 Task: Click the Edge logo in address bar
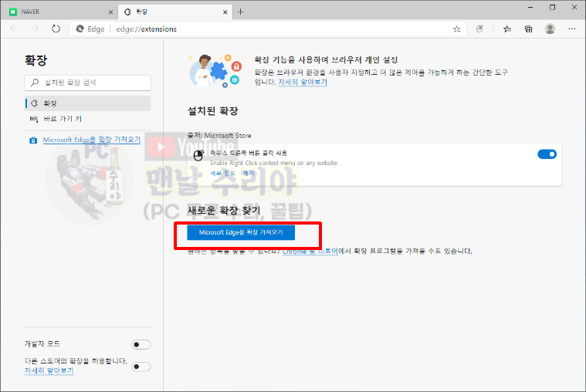click(x=80, y=29)
